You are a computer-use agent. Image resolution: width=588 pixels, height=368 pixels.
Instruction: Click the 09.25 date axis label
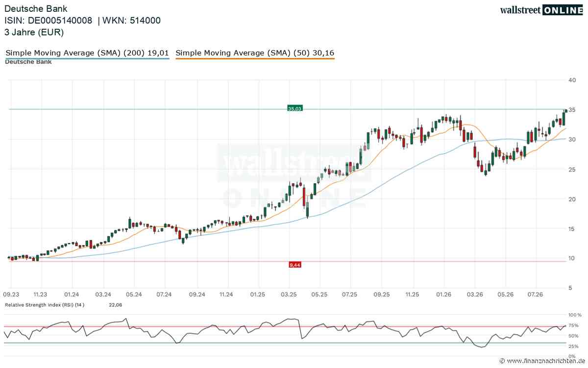point(382,295)
